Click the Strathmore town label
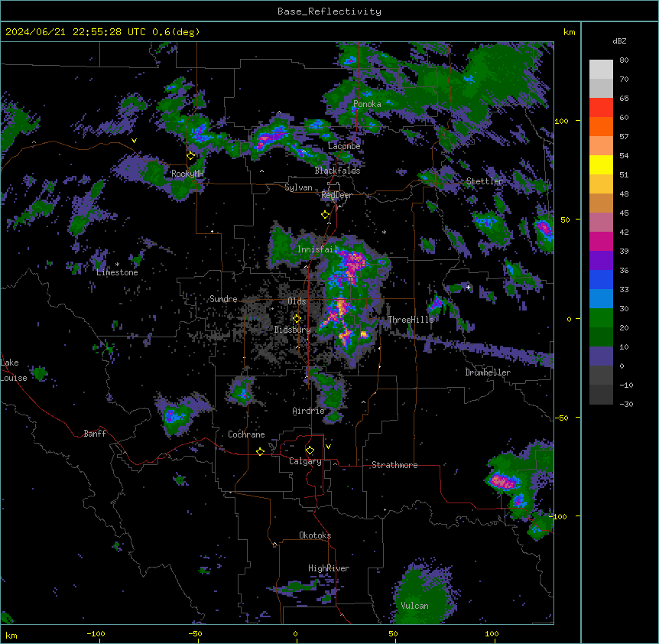This screenshot has height=644, width=659. 394,465
